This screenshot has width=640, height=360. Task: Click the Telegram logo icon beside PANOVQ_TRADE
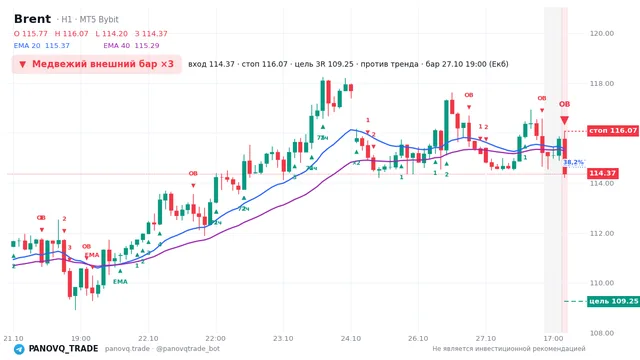point(19,349)
